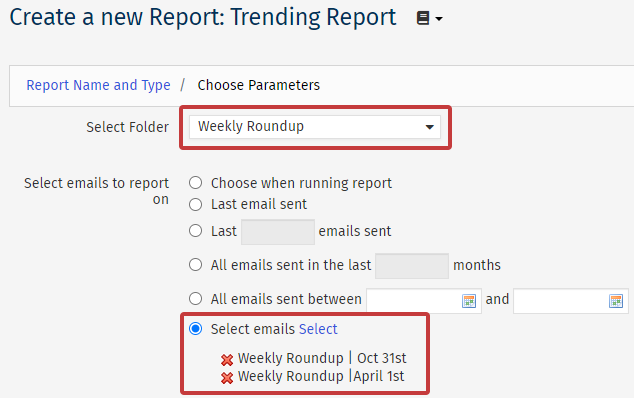Screen dimensions: 634x398
Task: Focus the months count input field
Action: pos(412,266)
